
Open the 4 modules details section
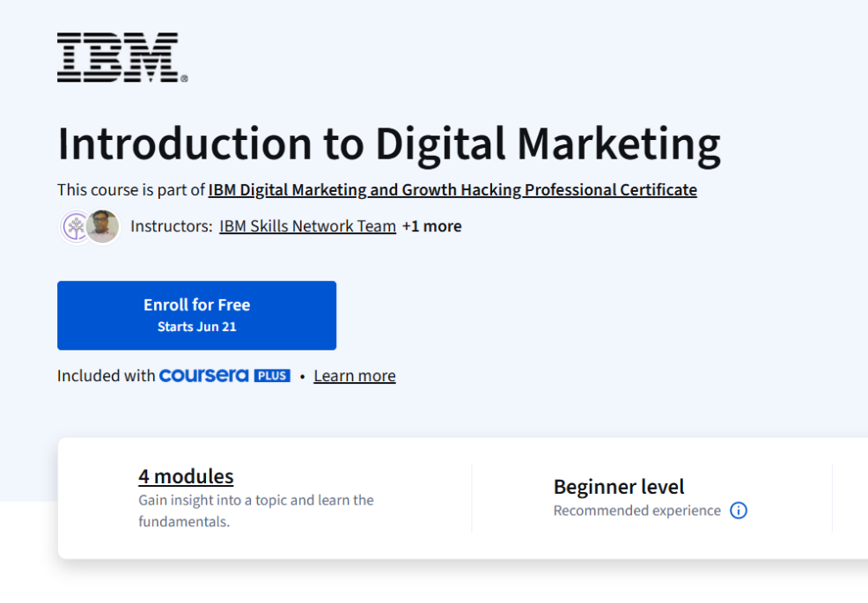coord(185,476)
